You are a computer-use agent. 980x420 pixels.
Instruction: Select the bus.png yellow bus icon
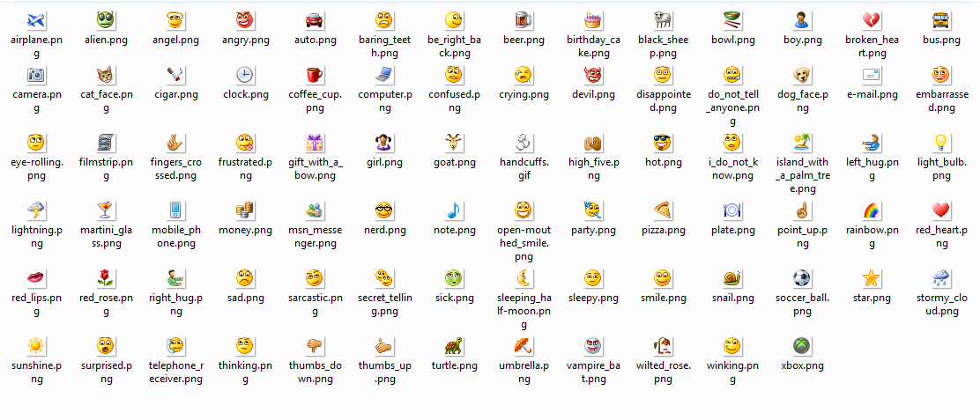[x=941, y=21]
